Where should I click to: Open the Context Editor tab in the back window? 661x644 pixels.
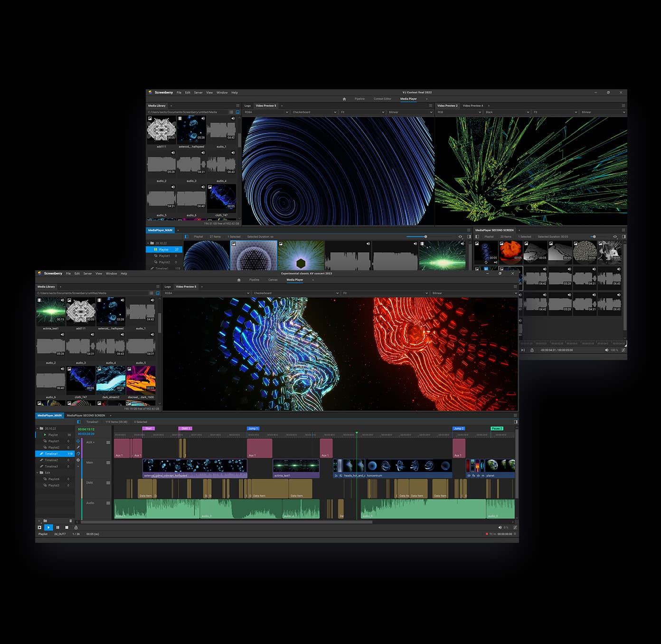click(x=382, y=99)
